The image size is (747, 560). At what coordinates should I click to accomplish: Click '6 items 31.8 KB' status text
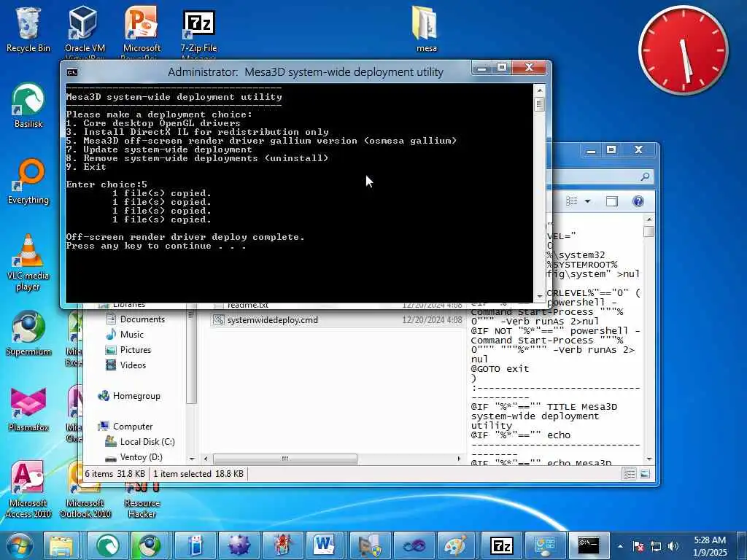(115, 474)
